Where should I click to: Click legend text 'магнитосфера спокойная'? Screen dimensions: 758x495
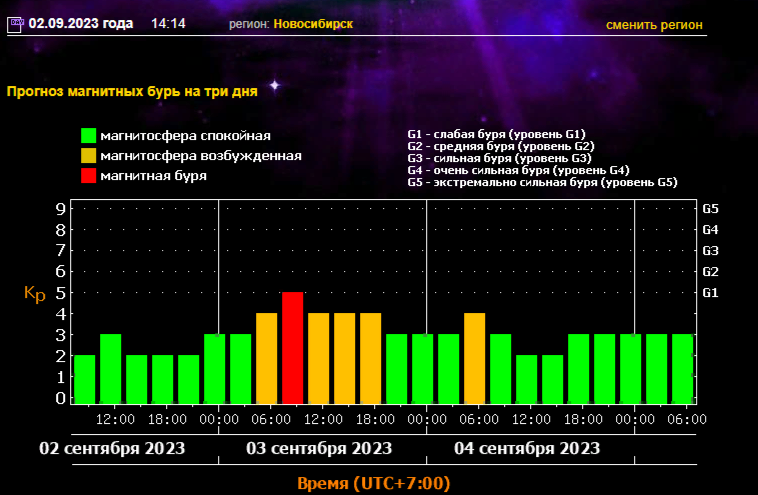[x=186, y=136]
